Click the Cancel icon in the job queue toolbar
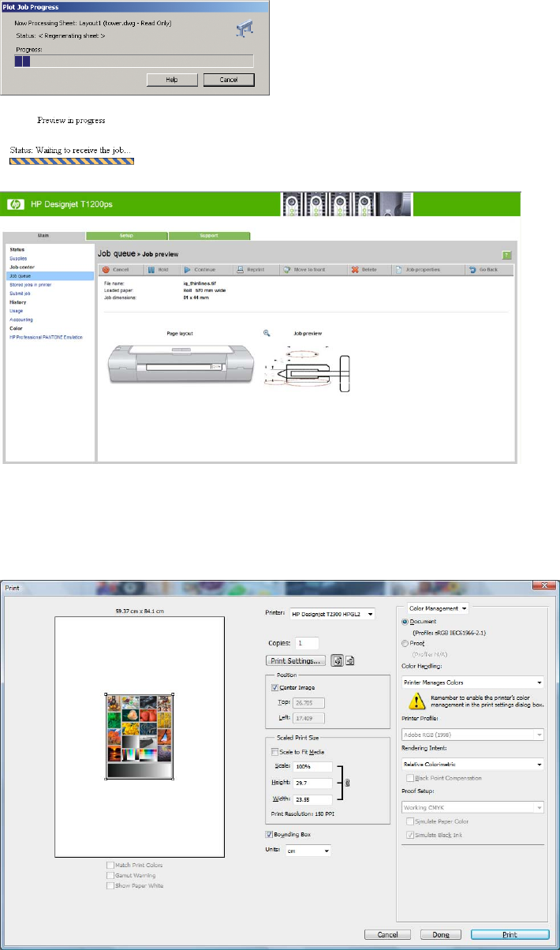 pos(106,270)
